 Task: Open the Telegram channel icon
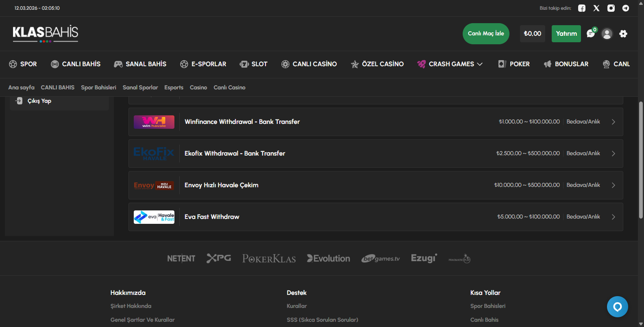(626, 8)
